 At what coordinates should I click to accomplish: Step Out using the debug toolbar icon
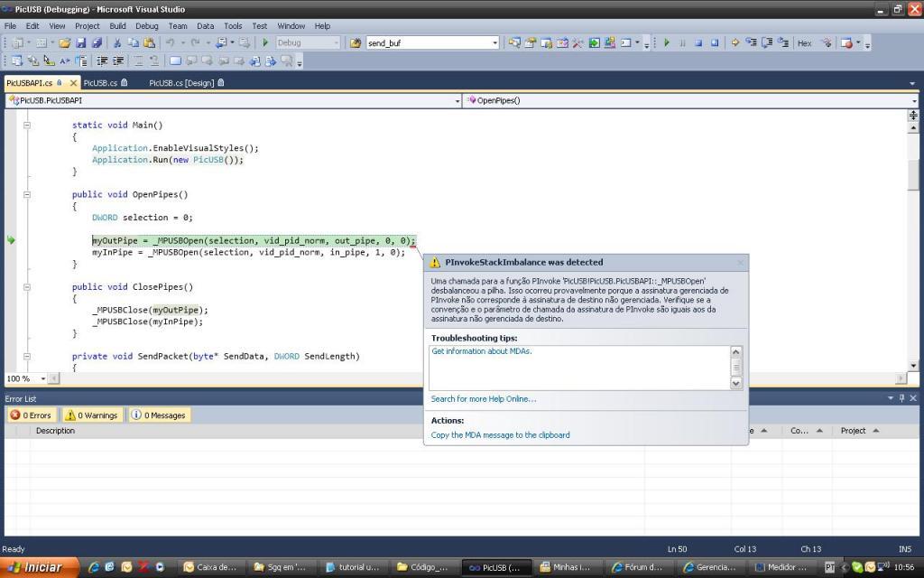pyautogui.click(x=782, y=42)
